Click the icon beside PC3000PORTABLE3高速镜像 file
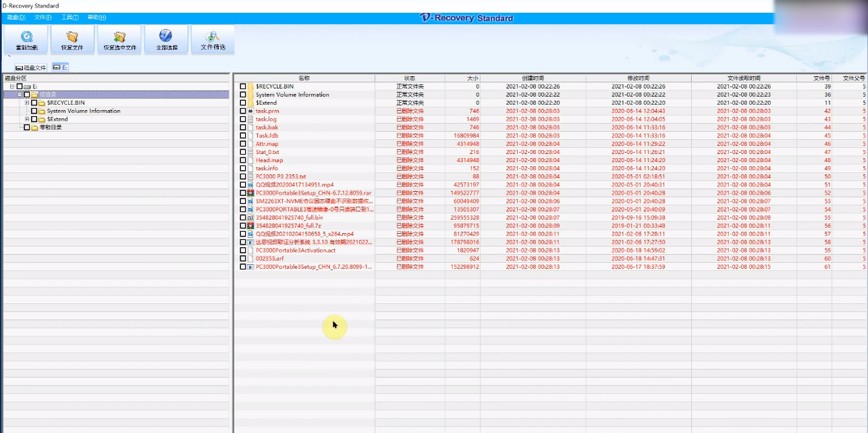The width and height of the screenshot is (868, 433). [x=250, y=209]
